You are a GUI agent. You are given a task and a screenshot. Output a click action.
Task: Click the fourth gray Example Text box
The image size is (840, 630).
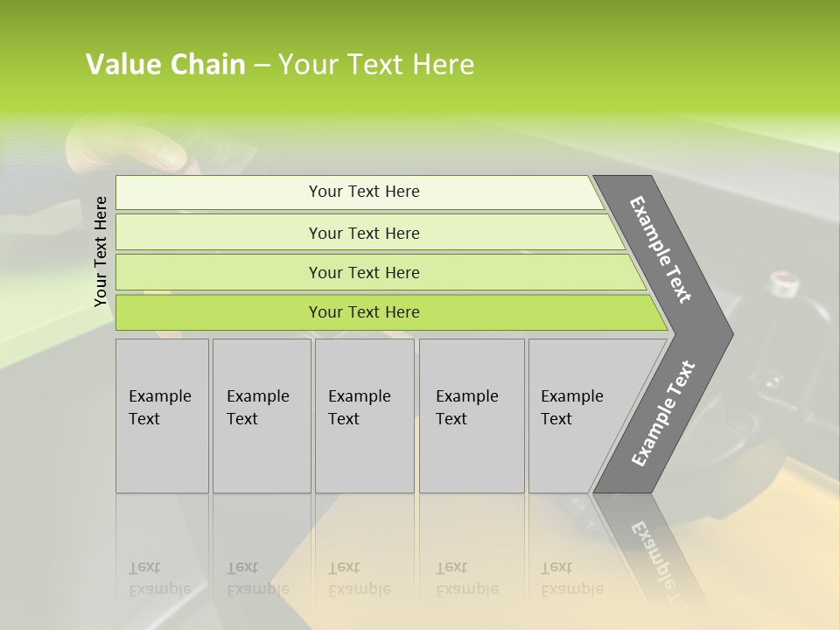tap(472, 416)
